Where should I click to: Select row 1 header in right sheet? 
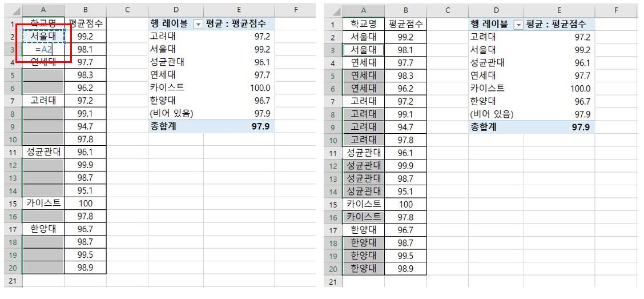(x=333, y=25)
